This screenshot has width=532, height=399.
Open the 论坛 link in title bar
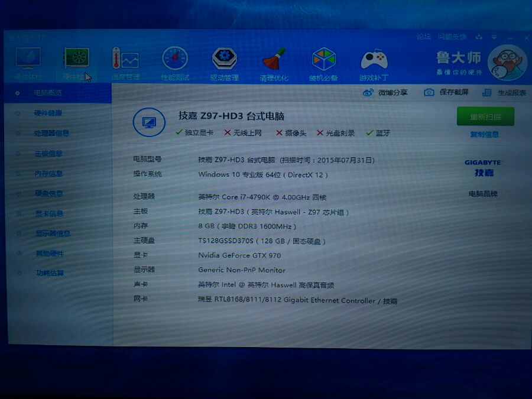423,37
